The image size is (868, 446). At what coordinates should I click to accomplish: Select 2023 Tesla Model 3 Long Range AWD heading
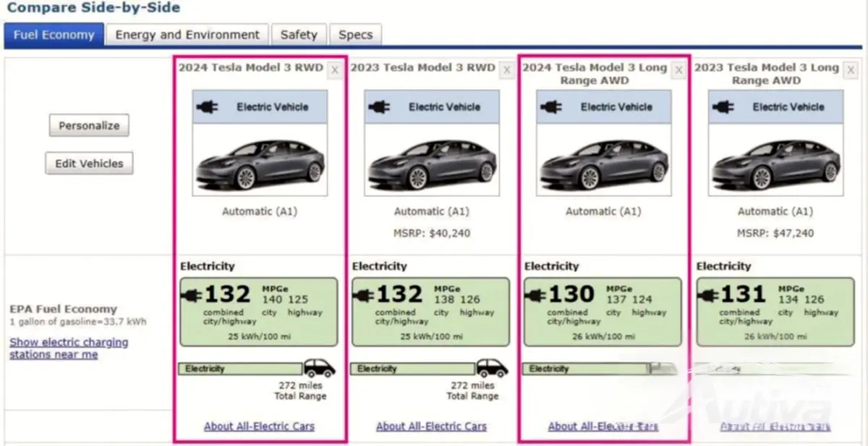[767, 74]
